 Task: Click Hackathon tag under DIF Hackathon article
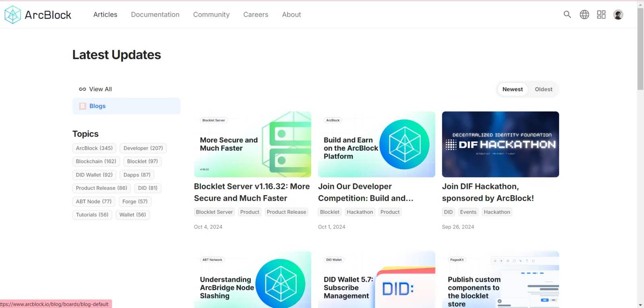click(497, 212)
